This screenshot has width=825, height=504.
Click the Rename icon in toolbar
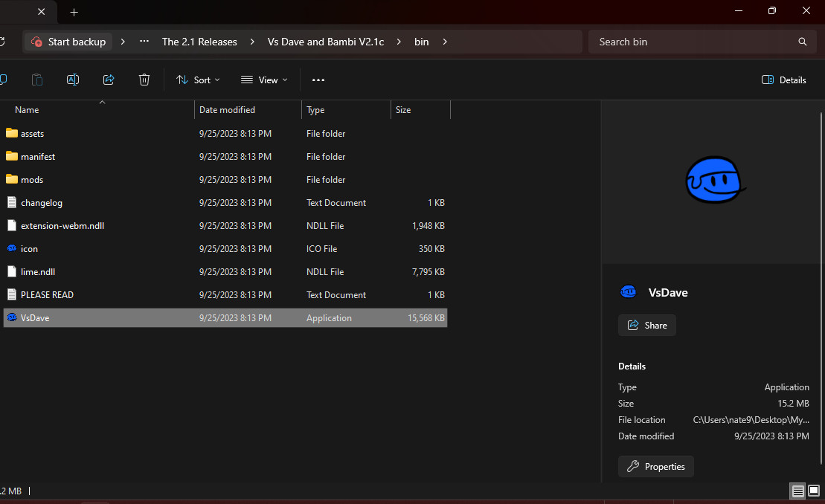pyautogui.click(x=73, y=80)
